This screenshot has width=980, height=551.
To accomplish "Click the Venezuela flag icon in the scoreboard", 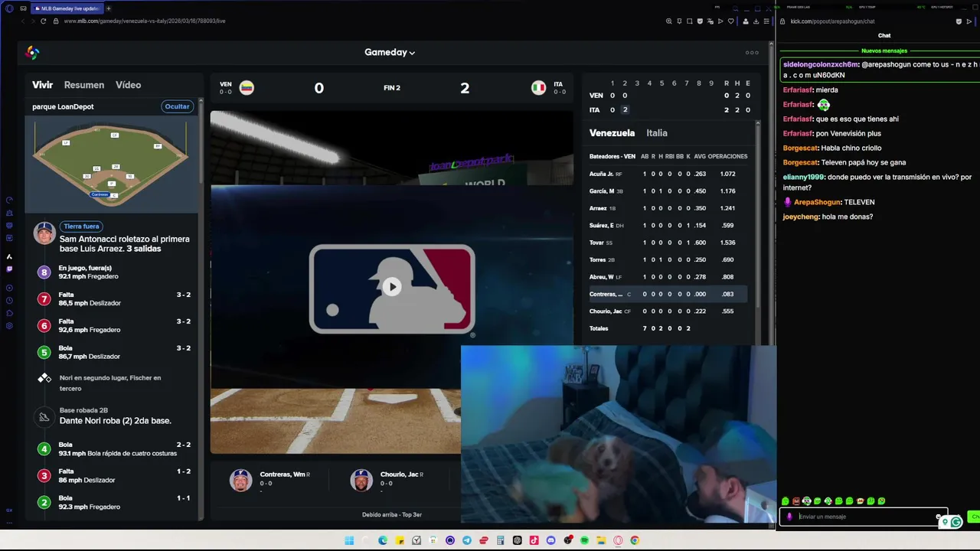I will (x=247, y=88).
